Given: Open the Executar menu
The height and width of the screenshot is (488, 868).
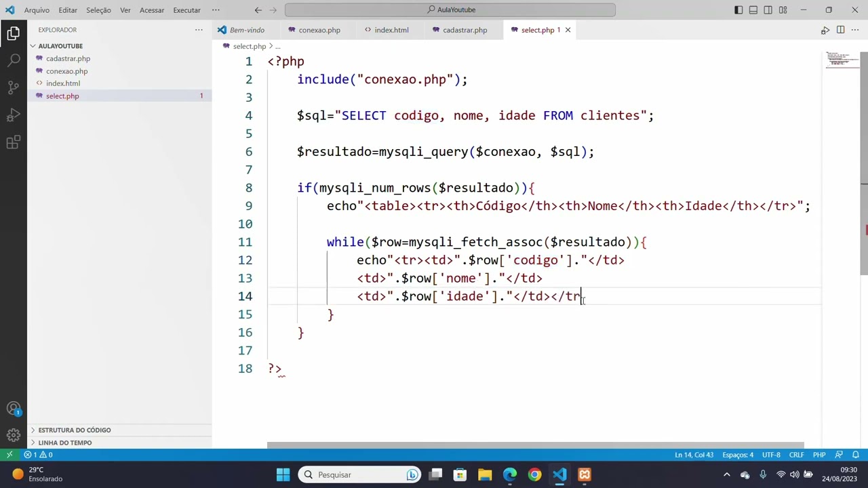Looking at the screenshot, I should [186, 10].
